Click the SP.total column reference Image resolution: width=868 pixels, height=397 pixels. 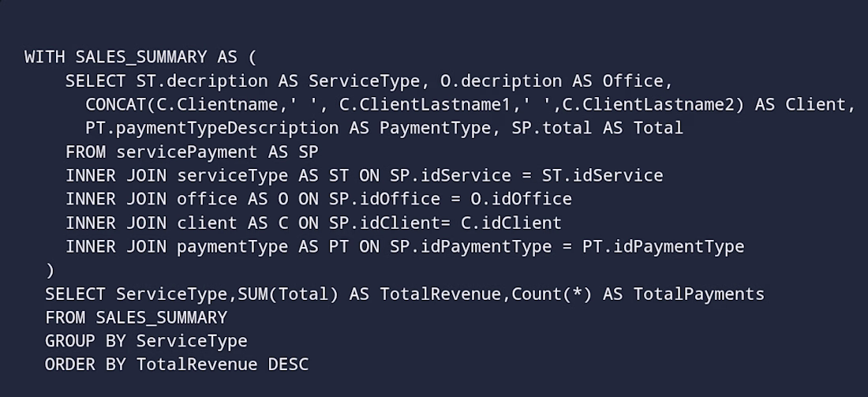(x=552, y=128)
